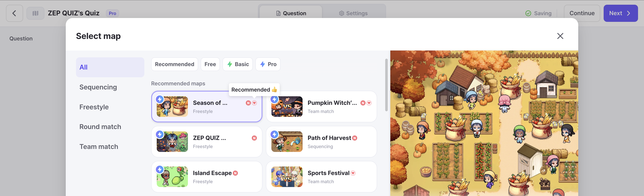Click the N badge on ZEP QUIZ map
The height and width of the screenshot is (196, 644).
(x=254, y=138)
